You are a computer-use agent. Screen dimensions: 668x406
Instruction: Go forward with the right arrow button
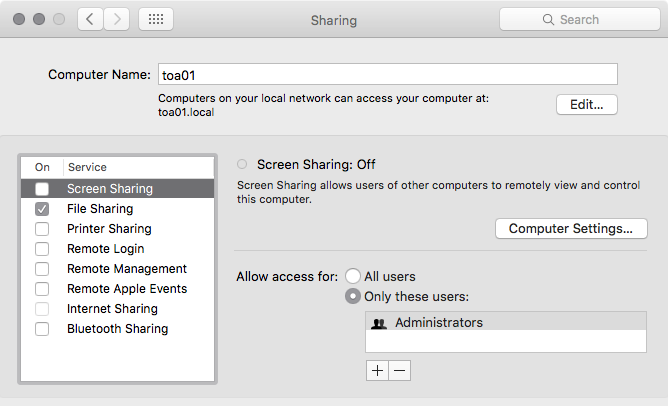pos(116,19)
